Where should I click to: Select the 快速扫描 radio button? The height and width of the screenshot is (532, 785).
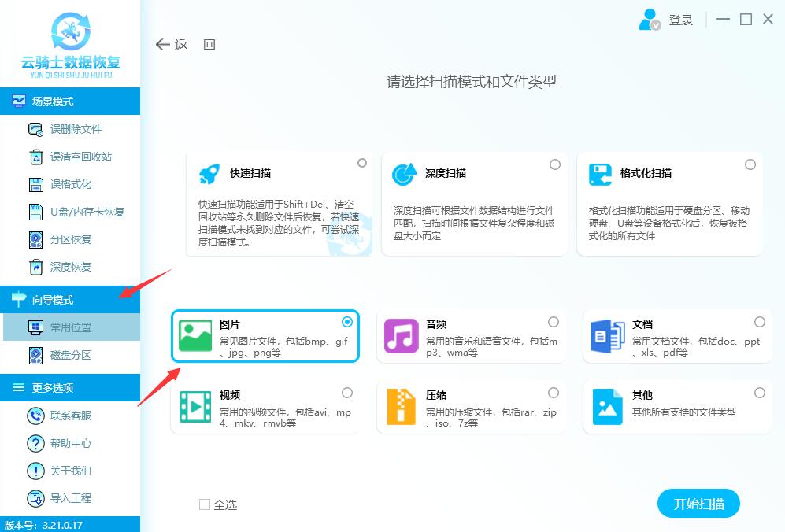[362, 163]
